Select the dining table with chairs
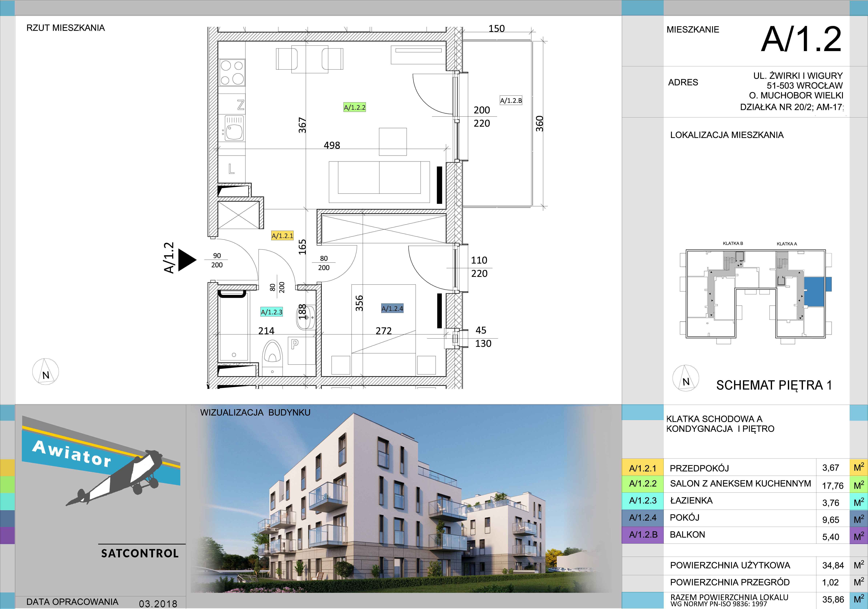Viewport: 868px width, 609px height. [x=309, y=59]
